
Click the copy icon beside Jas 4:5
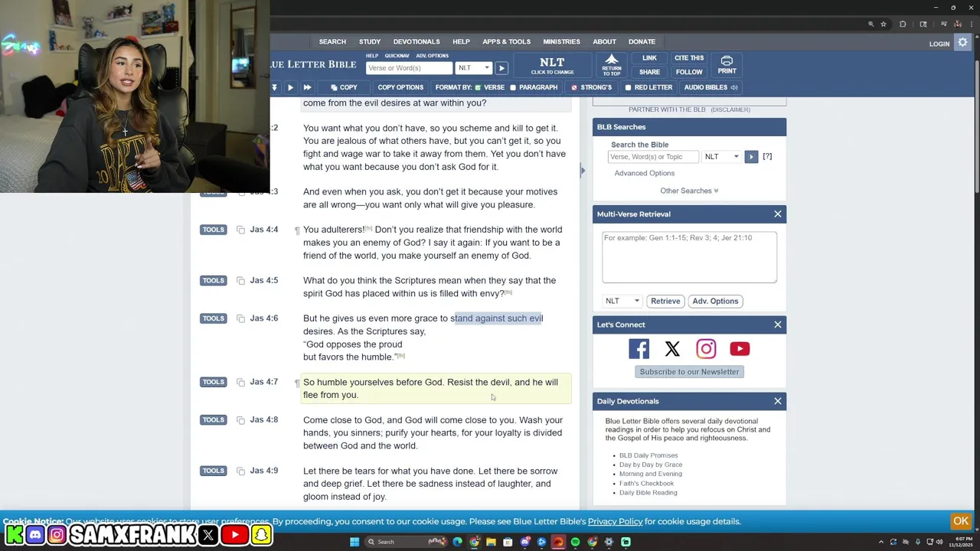240,281
